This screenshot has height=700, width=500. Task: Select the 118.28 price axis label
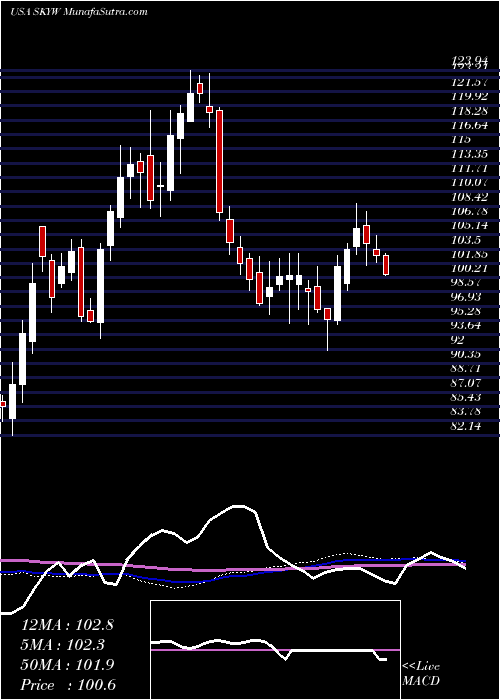coord(469,111)
